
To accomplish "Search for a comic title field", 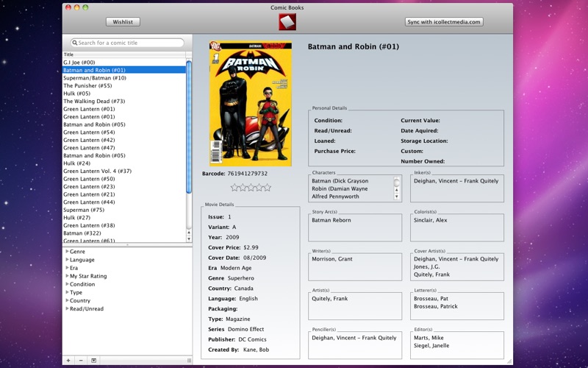I will 127,43.
